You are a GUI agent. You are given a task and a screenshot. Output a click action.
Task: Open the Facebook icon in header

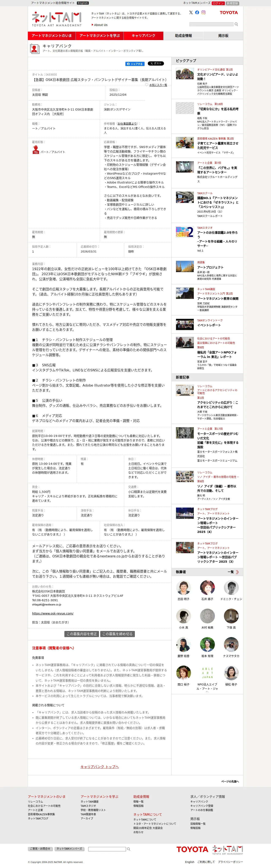point(197,12)
